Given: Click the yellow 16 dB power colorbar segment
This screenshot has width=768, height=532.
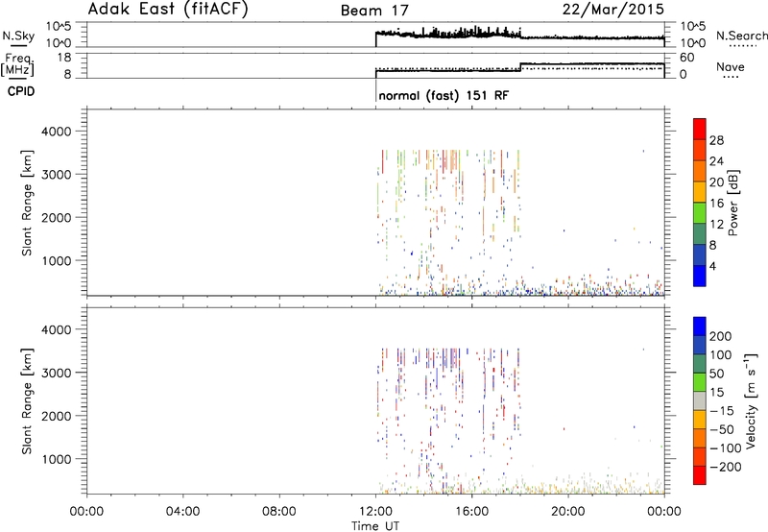Looking at the screenshot, I should pyautogui.click(x=700, y=192).
